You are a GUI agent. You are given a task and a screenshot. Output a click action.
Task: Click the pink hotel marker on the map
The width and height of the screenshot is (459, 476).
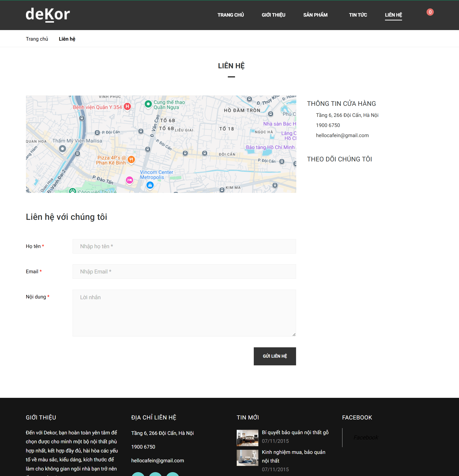[130, 180]
